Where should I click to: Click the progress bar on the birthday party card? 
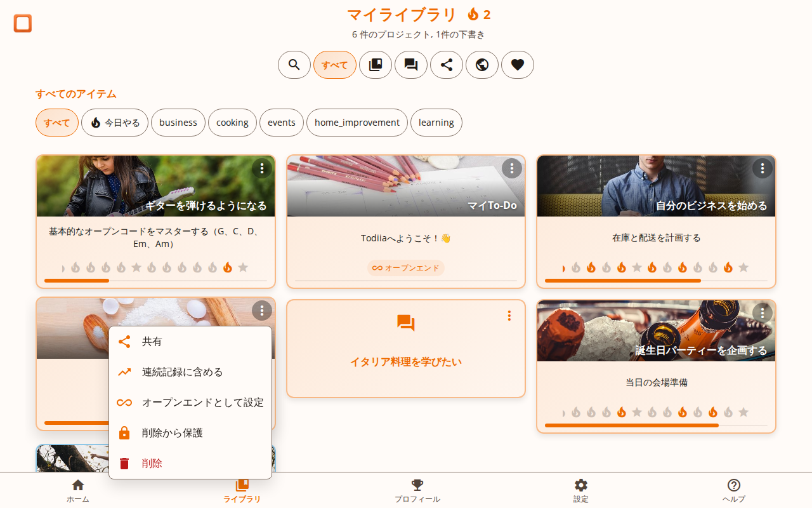pyautogui.click(x=656, y=425)
